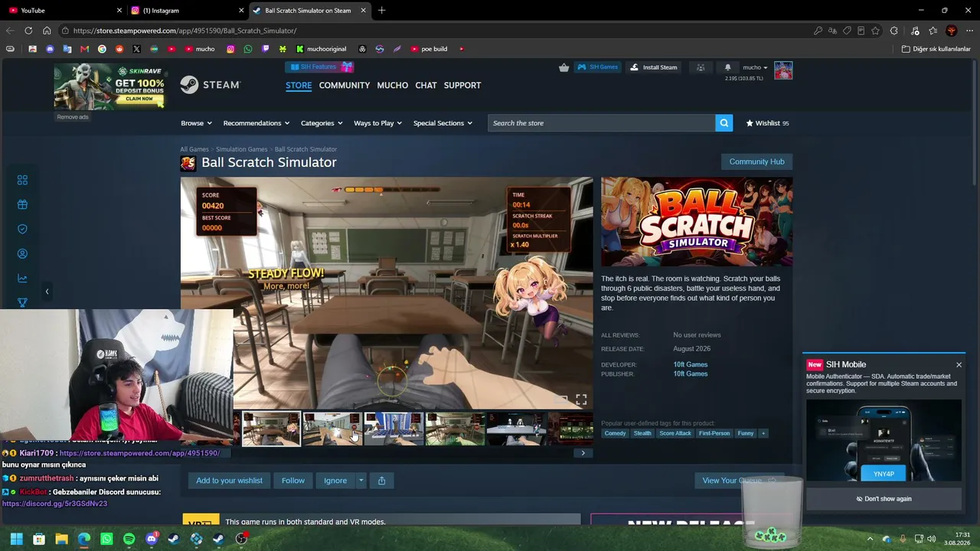Open File Explorer from the taskbar
Viewport: 980px width, 551px height.
pos(61,539)
